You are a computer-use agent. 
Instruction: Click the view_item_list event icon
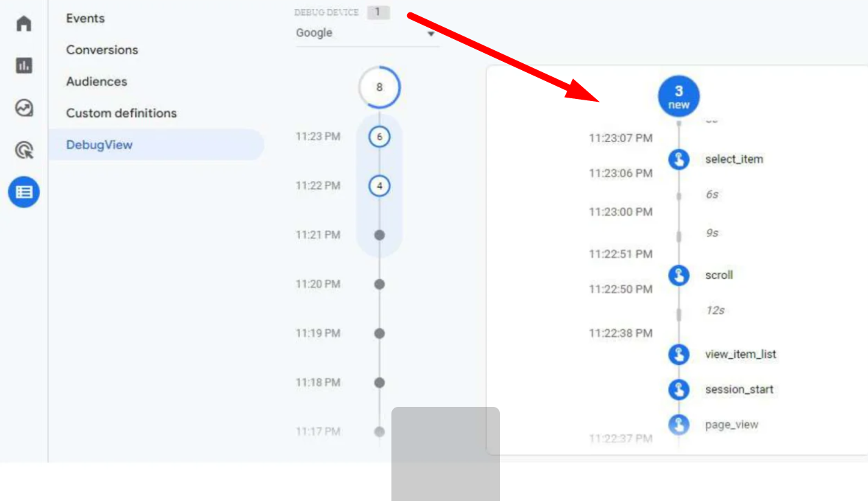click(x=678, y=355)
